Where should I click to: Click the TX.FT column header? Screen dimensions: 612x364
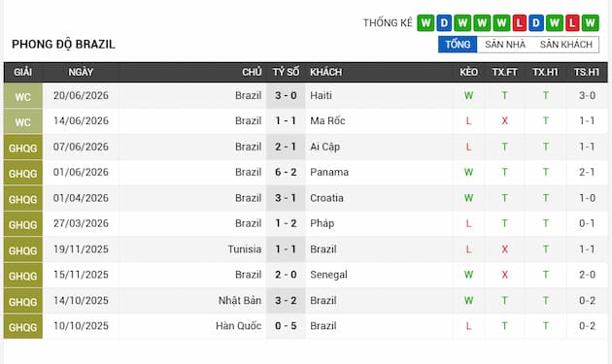coord(505,72)
